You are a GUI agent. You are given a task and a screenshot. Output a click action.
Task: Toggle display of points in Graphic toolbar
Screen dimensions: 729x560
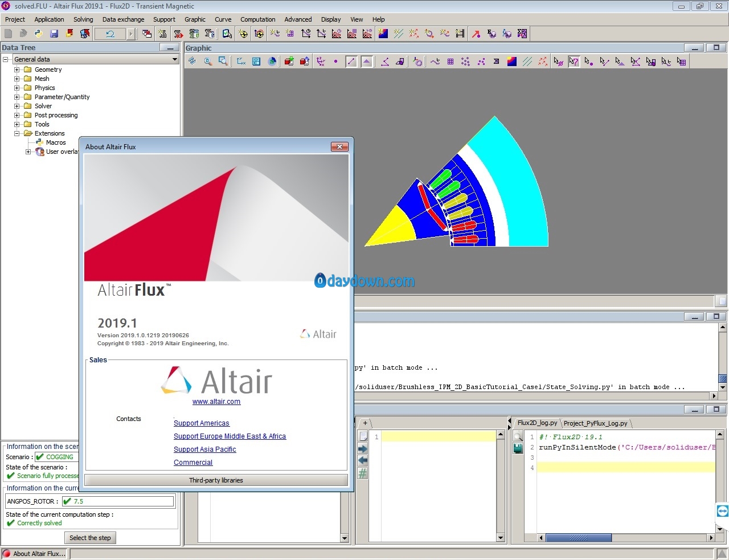(335, 62)
